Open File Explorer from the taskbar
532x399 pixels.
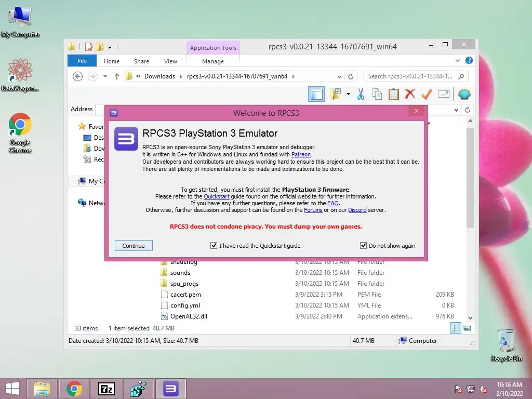42,389
